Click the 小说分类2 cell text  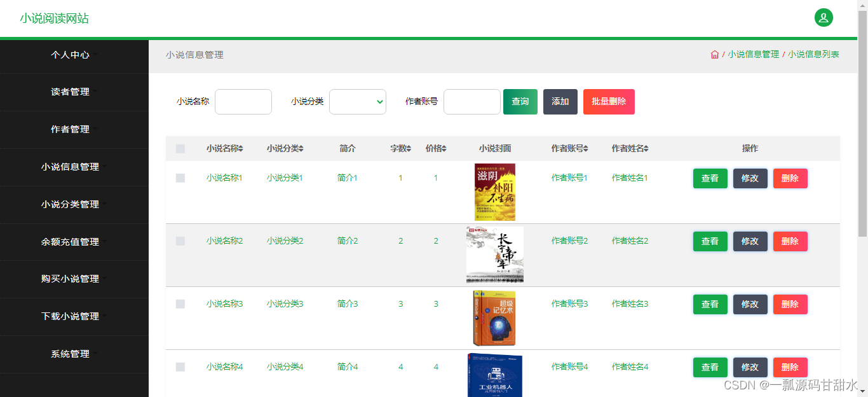285,241
